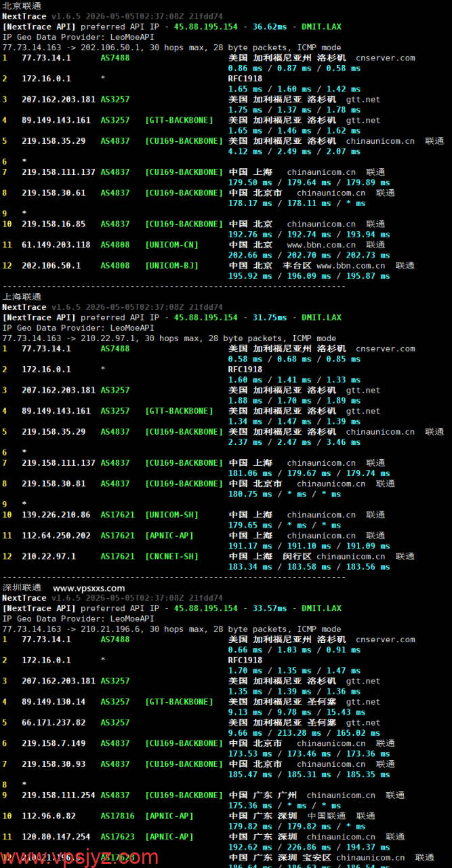Click hop IP 219.158.30.81
This screenshot has height=868, width=452.
[54, 484]
